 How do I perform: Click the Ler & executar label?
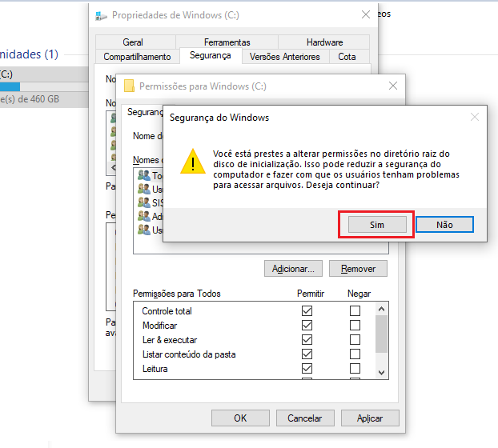170,340
